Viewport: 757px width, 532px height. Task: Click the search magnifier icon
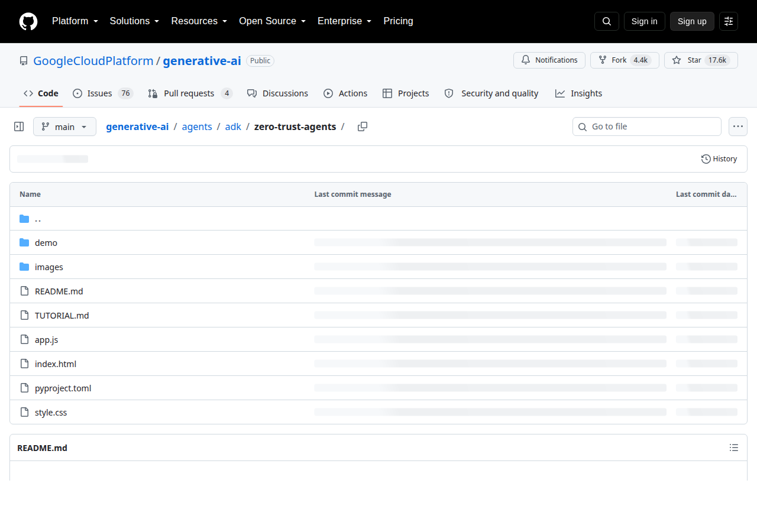point(607,21)
